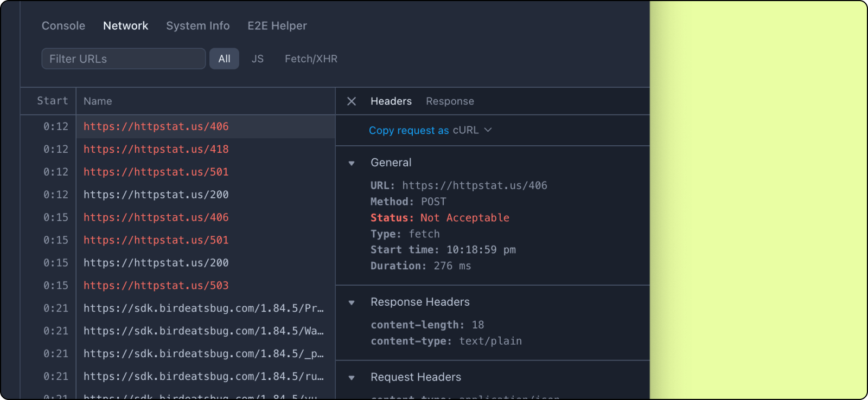
Task: Collapse the General section triangle
Action: pos(352,163)
